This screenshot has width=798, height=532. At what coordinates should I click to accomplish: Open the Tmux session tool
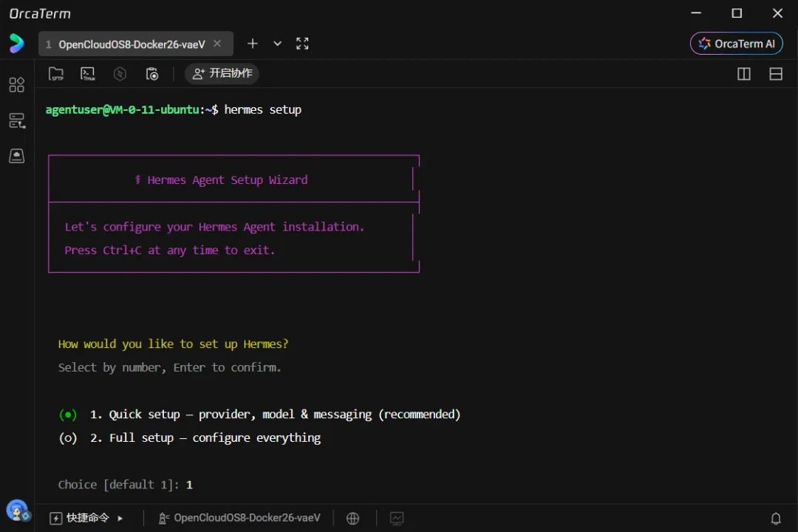87,74
